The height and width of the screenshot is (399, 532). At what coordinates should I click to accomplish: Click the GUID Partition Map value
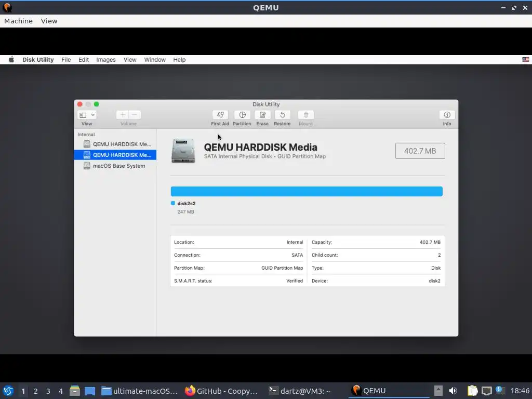click(x=282, y=268)
